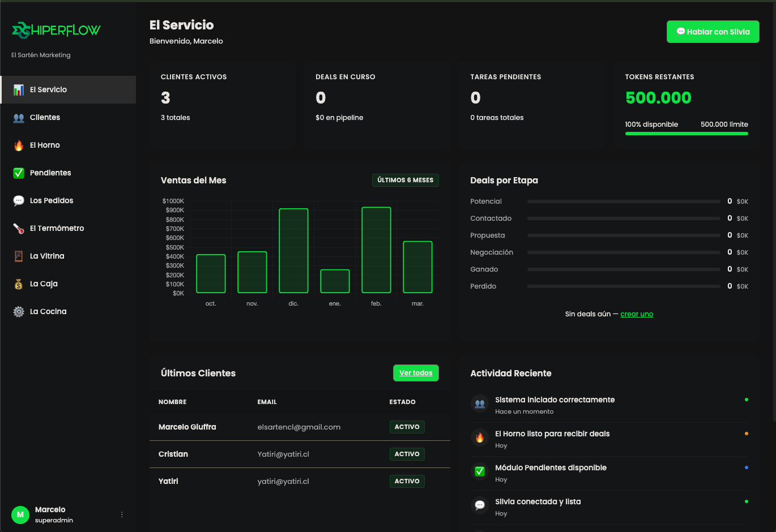The image size is (776, 532).
Task: Click the Los Pedidos speech bubble icon
Action: (x=19, y=201)
